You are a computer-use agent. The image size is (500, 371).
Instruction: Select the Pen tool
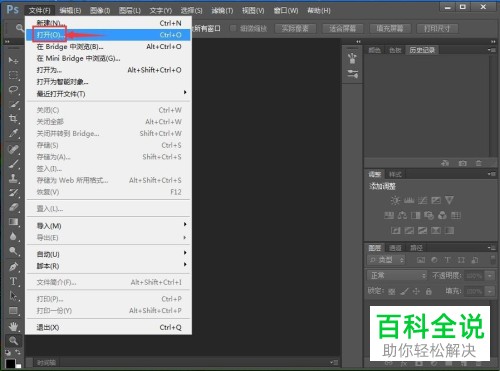pos(13,267)
